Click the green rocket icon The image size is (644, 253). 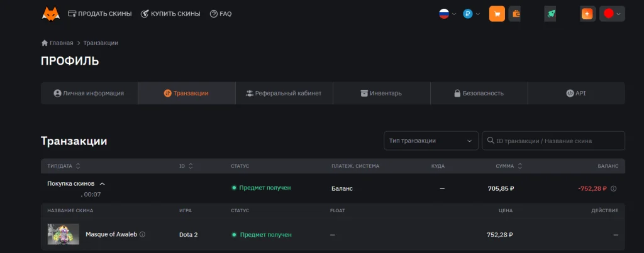click(551, 14)
